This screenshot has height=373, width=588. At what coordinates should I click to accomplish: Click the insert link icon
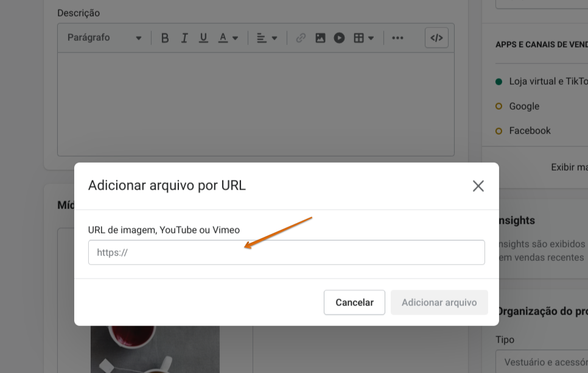(x=301, y=38)
